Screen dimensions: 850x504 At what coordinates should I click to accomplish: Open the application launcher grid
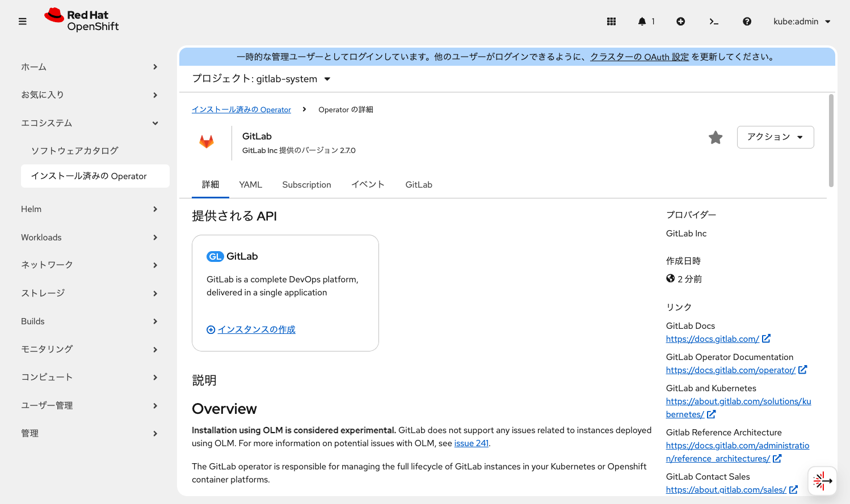coord(611,21)
